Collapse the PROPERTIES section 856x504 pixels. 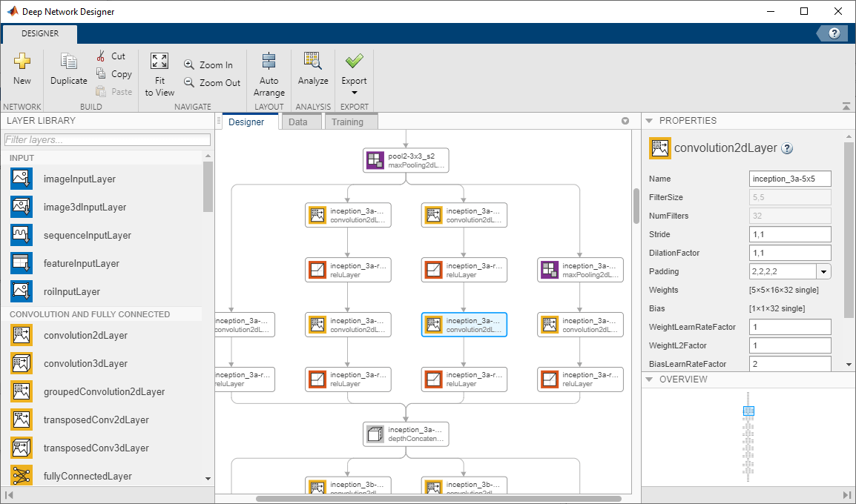coord(651,120)
